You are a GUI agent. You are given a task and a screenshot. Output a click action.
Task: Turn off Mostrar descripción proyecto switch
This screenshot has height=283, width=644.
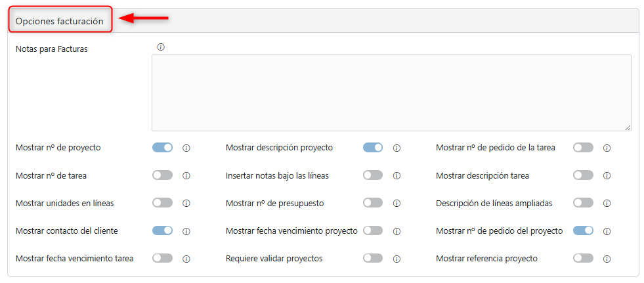372,148
